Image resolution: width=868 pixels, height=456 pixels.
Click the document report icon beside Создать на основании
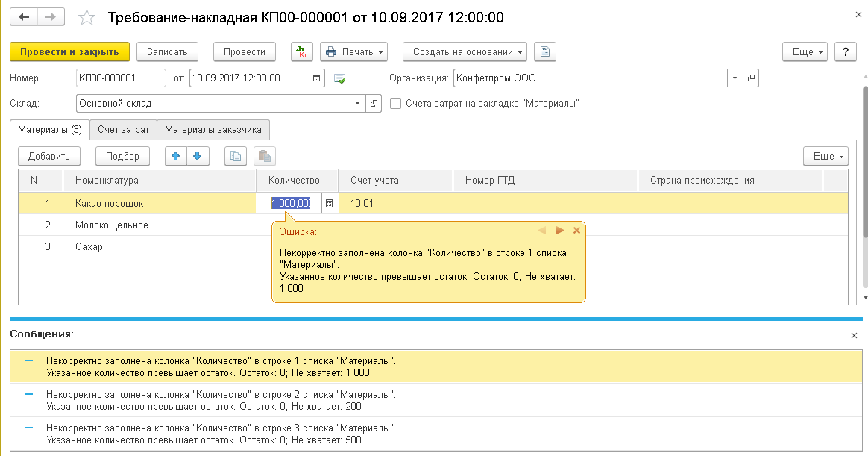(545, 52)
